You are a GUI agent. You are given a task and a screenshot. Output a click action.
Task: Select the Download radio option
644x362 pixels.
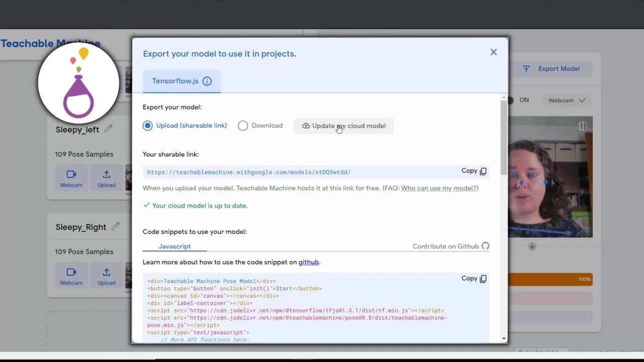coord(260,126)
